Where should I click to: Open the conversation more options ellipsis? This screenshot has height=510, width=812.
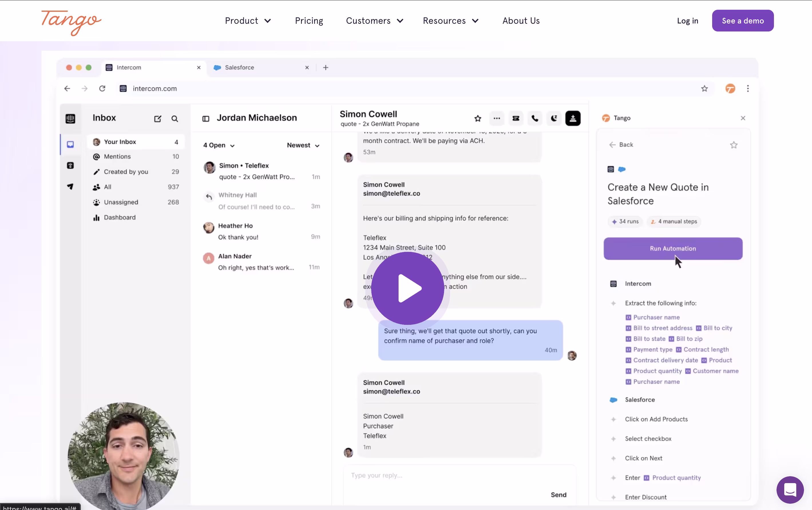(x=496, y=118)
